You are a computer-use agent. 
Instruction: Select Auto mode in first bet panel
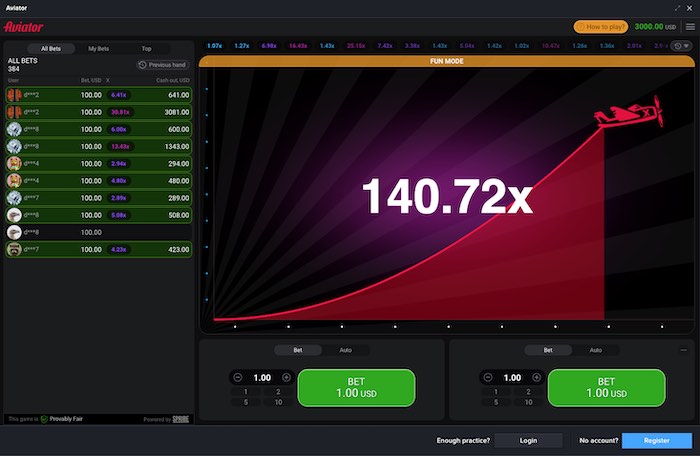(346, 350)
